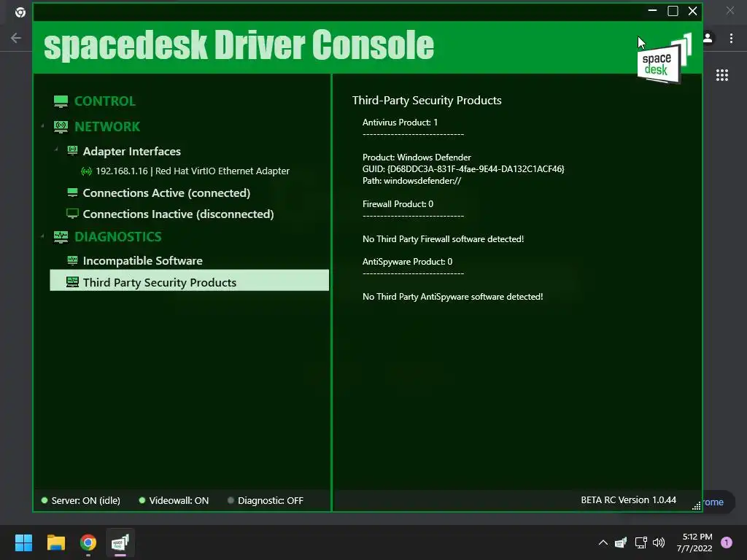Click the Third Party Security Products icon

tap(72, 282)
